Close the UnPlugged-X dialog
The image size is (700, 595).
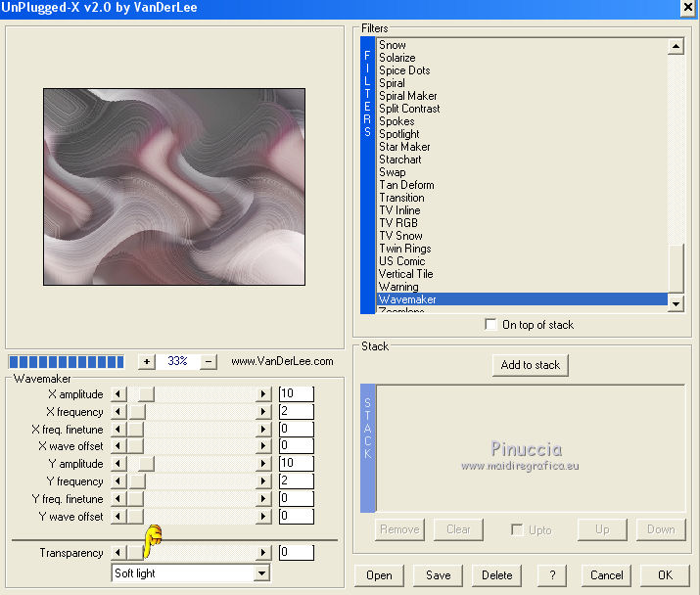[x=688, y=8]
